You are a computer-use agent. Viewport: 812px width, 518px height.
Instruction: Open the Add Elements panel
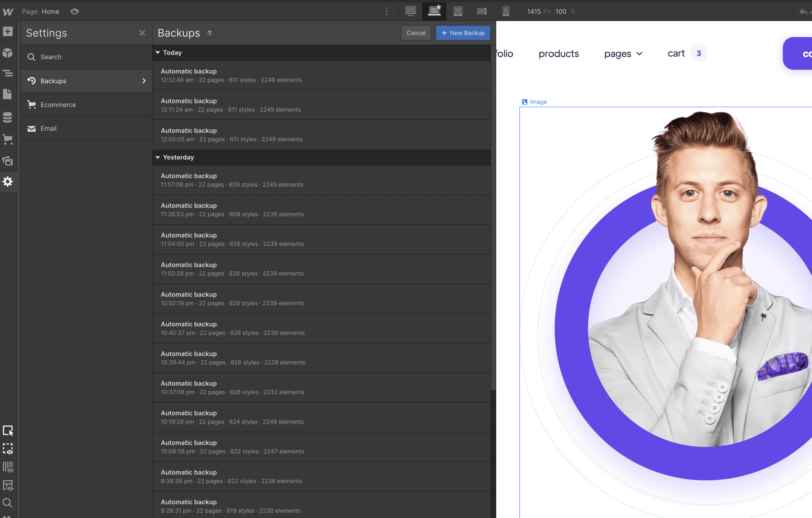point(8,32)
